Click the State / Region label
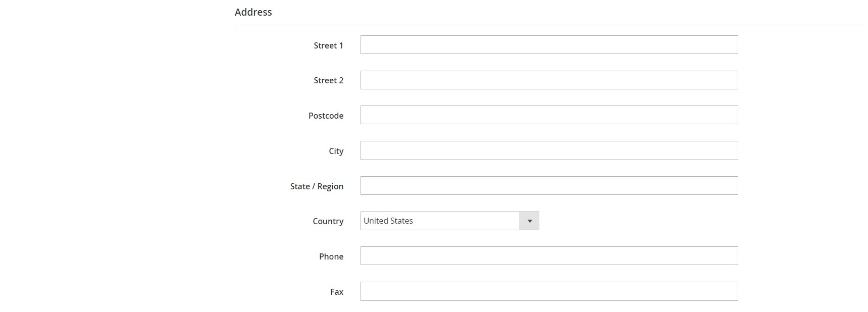This screenshot has width=868, height=312. 317,186
